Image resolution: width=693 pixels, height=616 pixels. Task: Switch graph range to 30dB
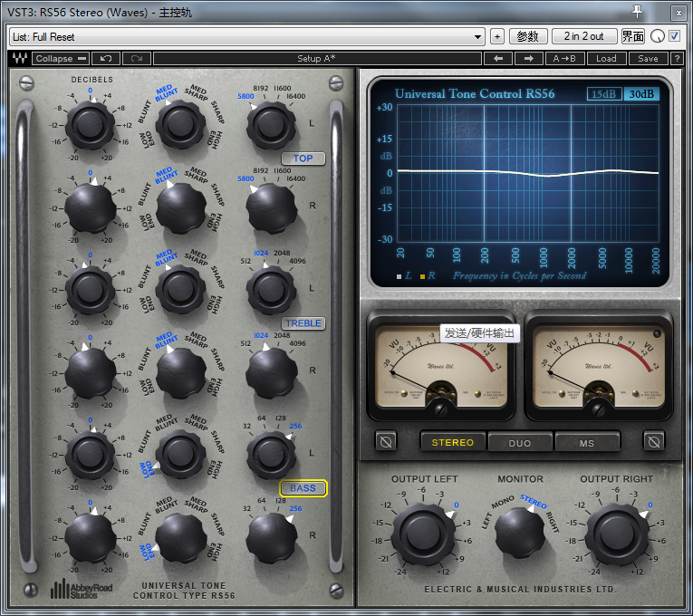(641, 94)
